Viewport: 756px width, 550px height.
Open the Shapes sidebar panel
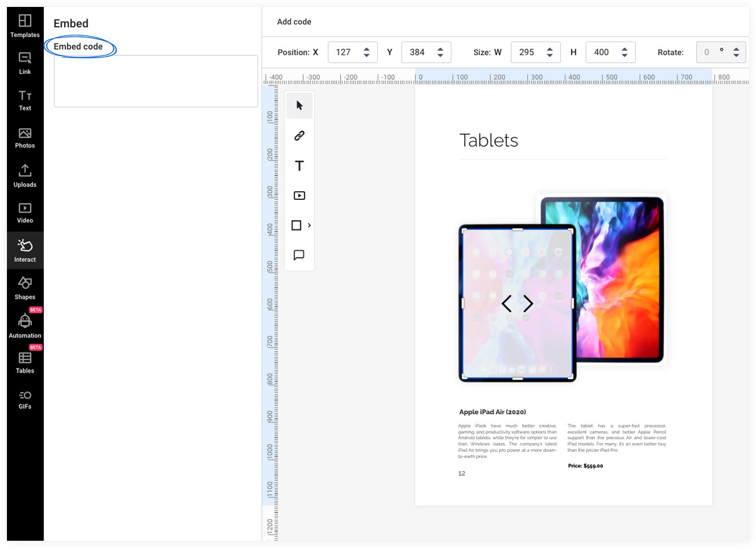(25, 288)
